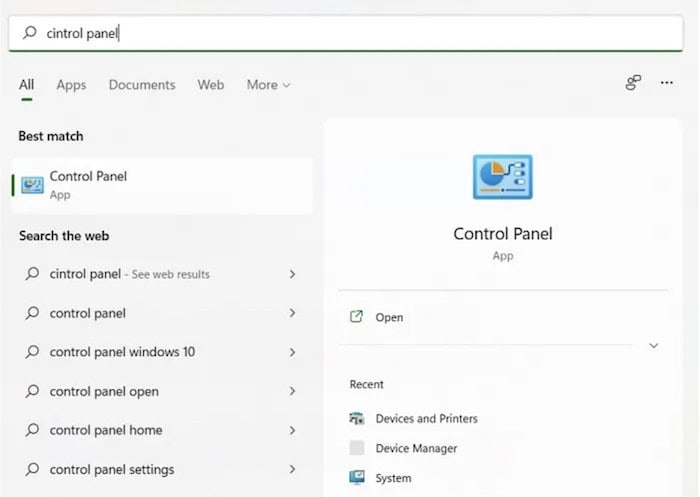Image resolution: width=700 pixels, height=497 pixels.
Task: Select 'control panel windows 10' suggestion
Action: coord(162,352)
